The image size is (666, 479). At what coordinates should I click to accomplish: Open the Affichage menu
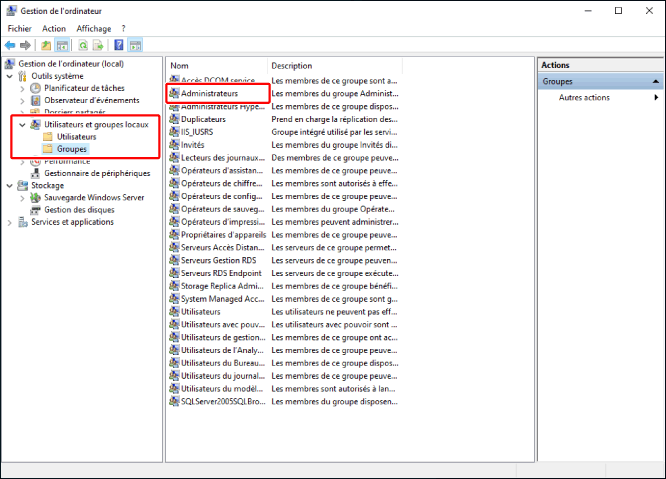click(94, 29)
